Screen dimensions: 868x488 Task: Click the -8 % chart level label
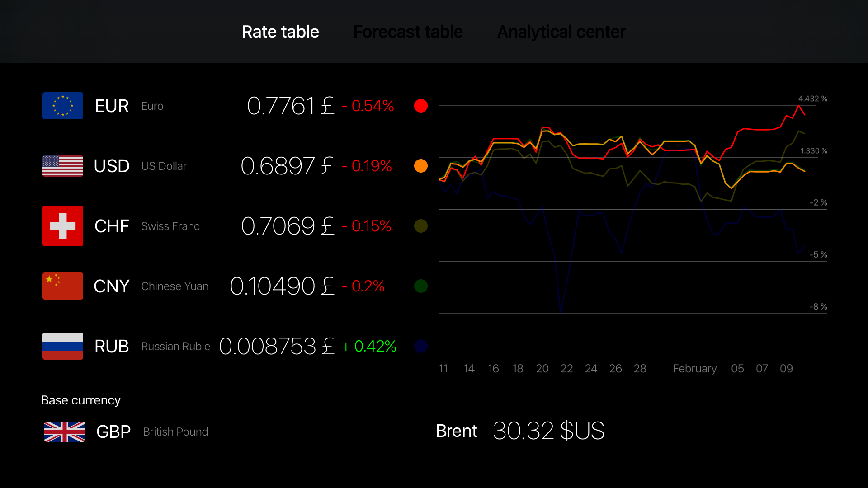[818, 306]
